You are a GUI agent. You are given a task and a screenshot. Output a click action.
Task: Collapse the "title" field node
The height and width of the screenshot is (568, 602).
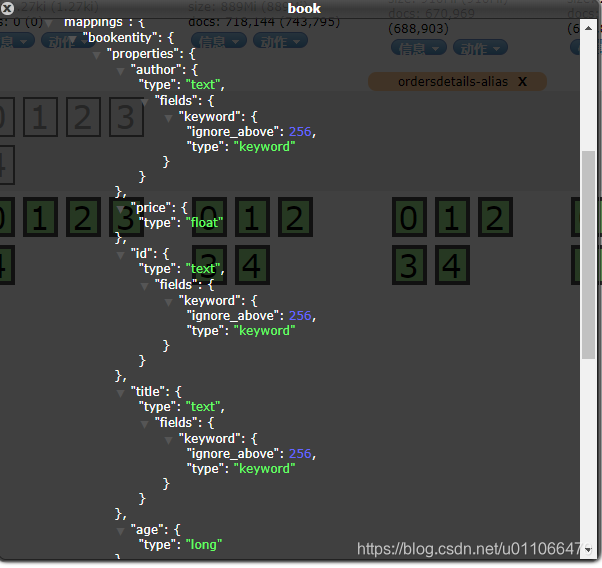coord(120,393)
